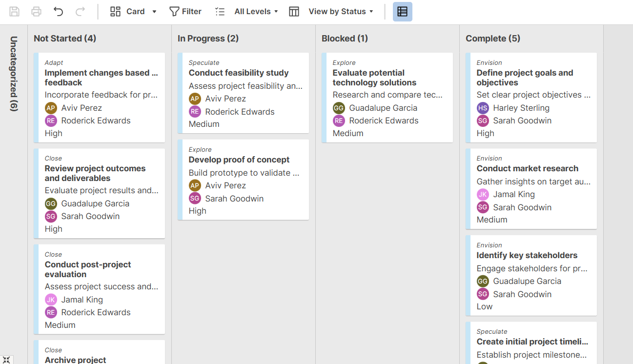Select the Complete (5) column header
This screenshot has height=364, width=633.
(x=493, y=39)
